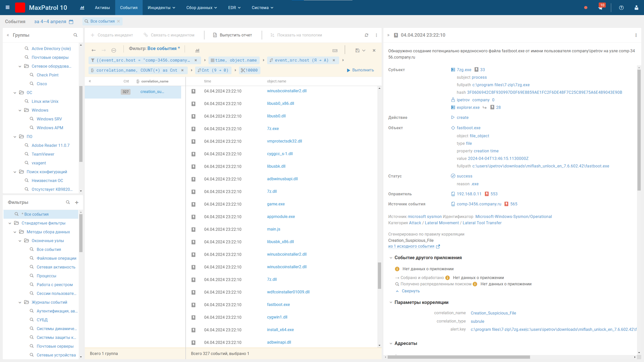Collapse the ОС folder
This screenshot has height=362, width=644.
15,93
